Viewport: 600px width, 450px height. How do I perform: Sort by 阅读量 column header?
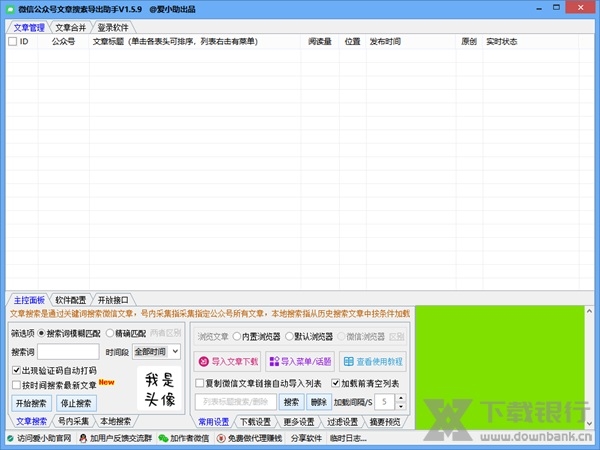320,41
